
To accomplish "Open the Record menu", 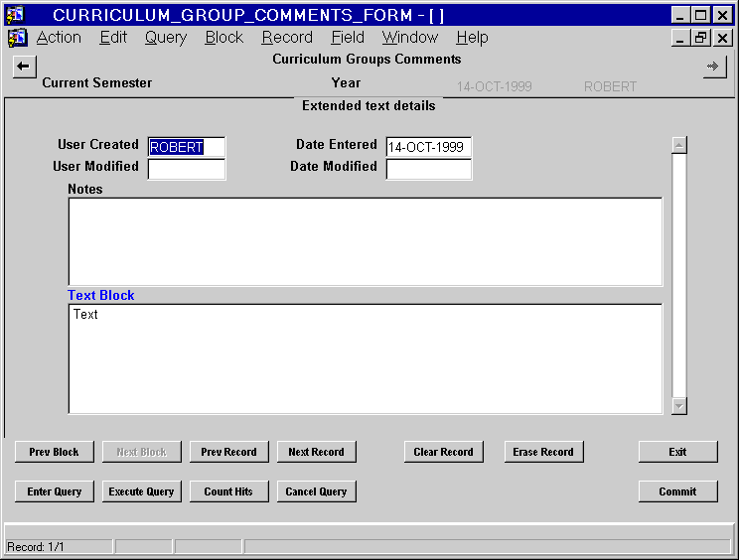I will point(287,37).
